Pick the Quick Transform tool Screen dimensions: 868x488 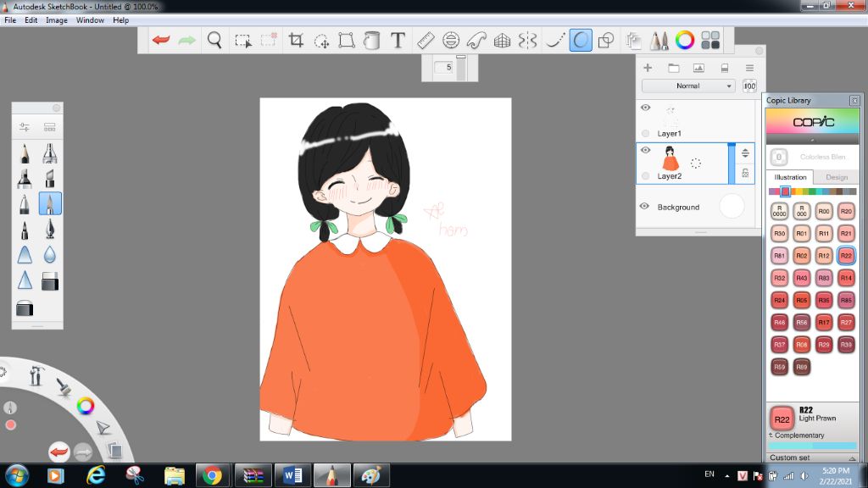pyautogui.click(x=321, y=41)
